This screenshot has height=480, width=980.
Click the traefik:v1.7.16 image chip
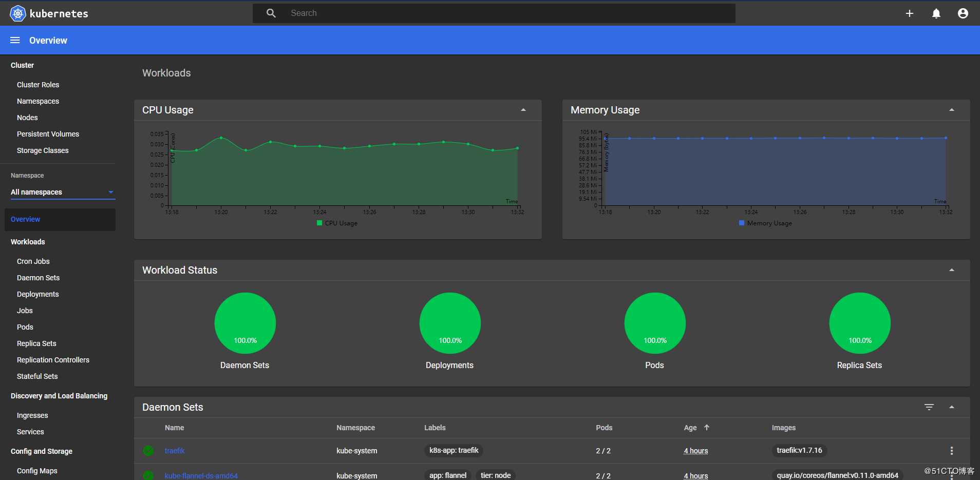(x=799, y=450)
